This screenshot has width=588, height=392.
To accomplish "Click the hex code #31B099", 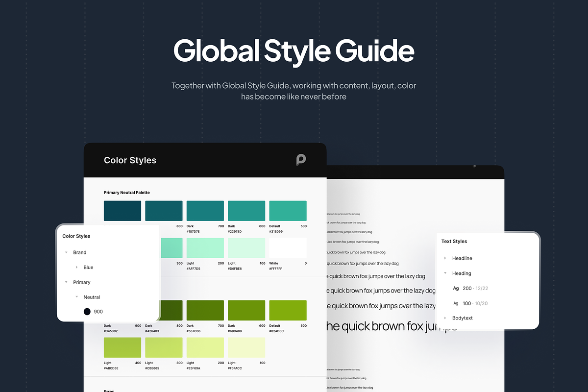I will (276, 231).
